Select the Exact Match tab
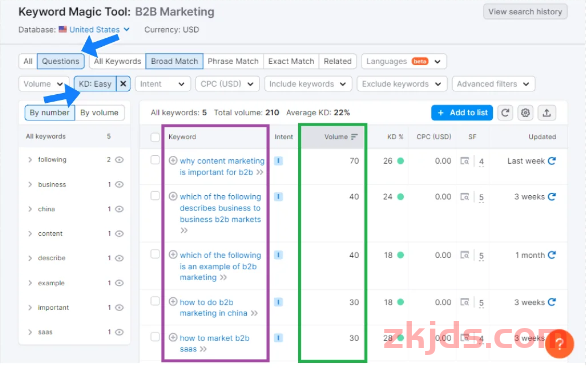Viewport: 586px width, 368px height. click(291, 61)
